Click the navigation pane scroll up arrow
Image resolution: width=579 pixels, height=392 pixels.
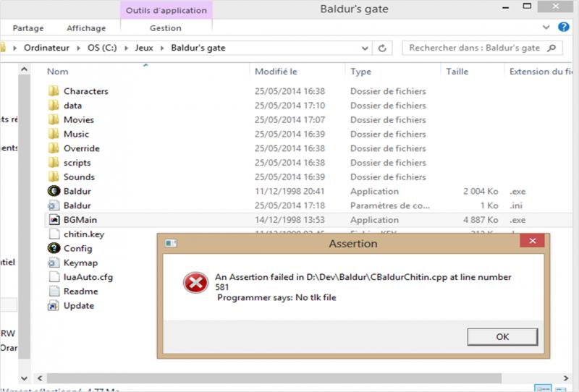[24, 69]
